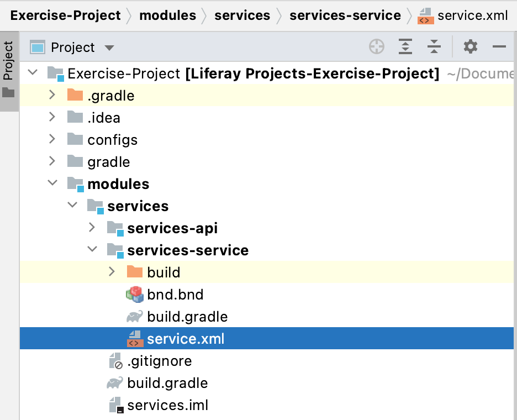
Task: Select the services-service breadcrumb item
Action: tap(345, 15)
